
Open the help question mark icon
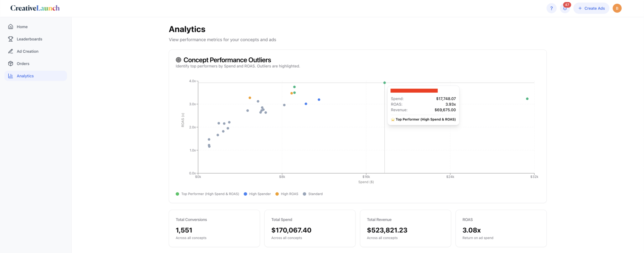(x=551, y=8)
